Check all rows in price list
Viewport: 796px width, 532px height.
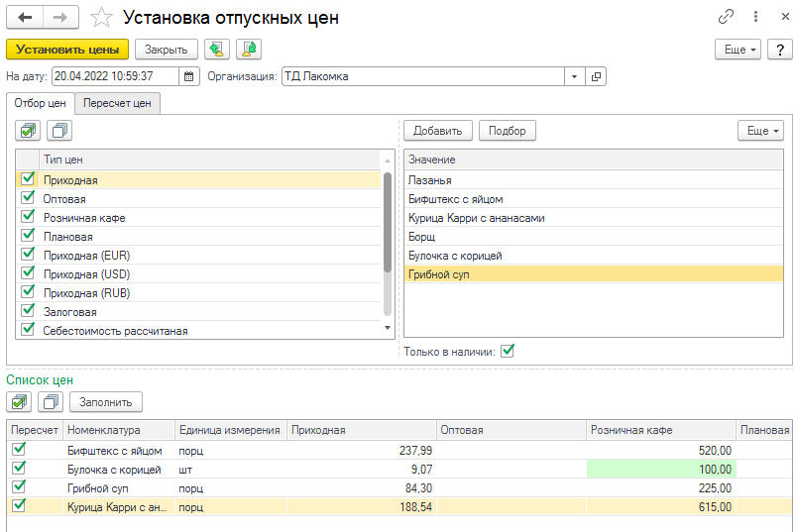click(x=20, y=401)
